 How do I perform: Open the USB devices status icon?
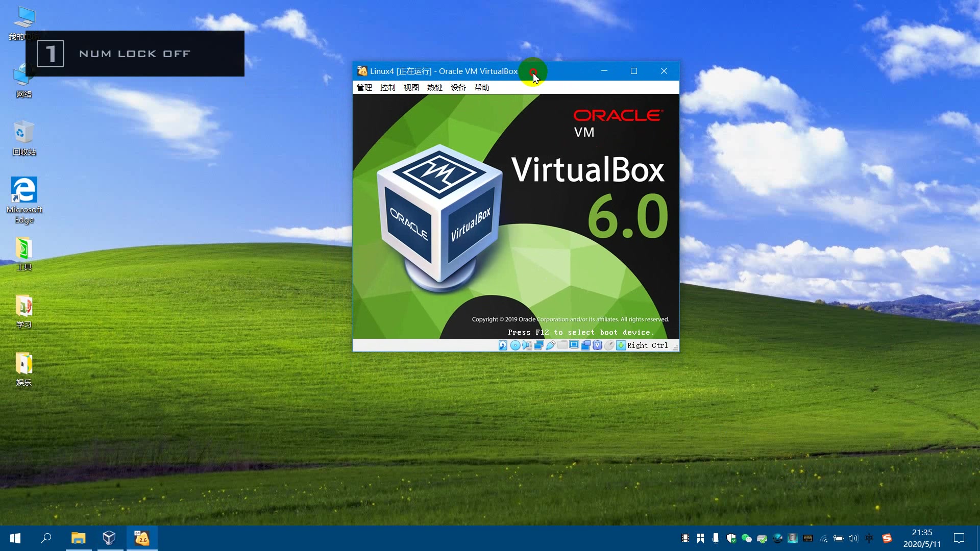[550, 345]
